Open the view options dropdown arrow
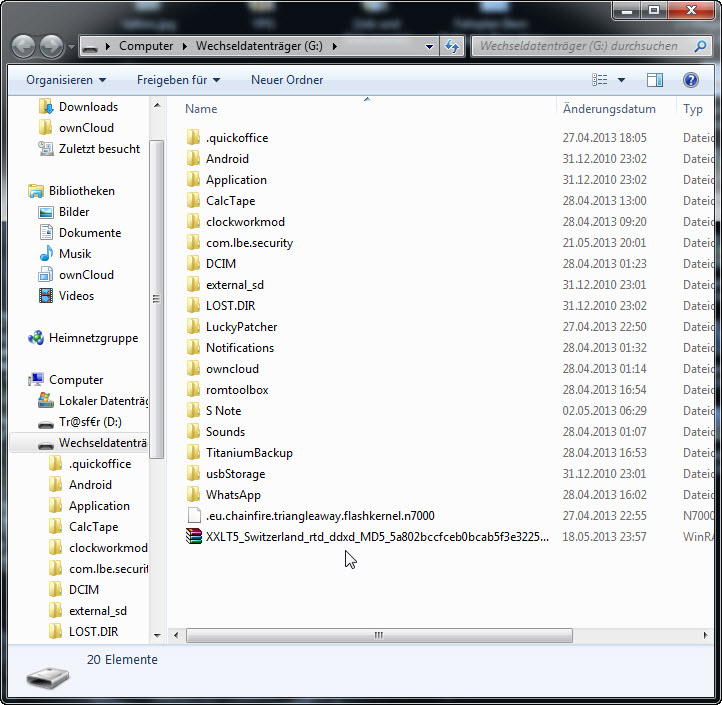Image resolution: width=722 pixels, height=705 pixels. pyautogui.click(x=621, y=80)
